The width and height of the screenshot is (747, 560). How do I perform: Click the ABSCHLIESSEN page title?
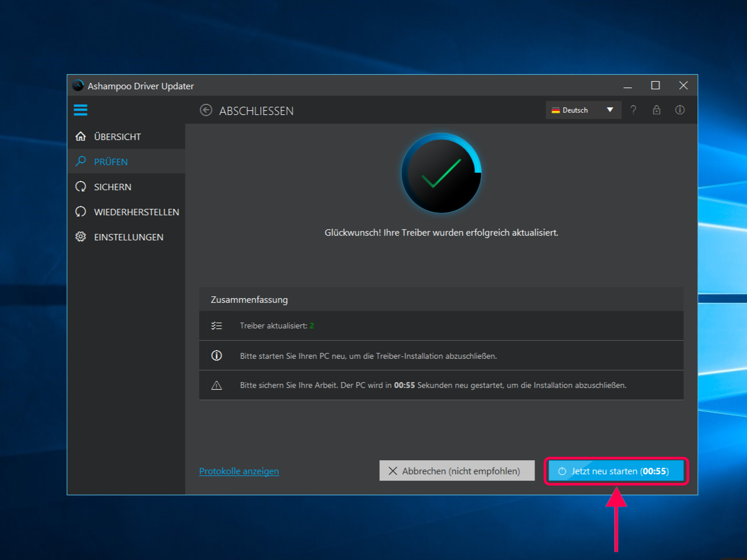(256, 111)
